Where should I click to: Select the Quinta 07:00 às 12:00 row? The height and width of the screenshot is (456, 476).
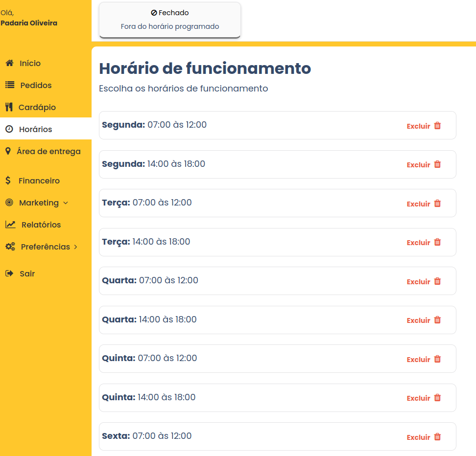(245, 359)
